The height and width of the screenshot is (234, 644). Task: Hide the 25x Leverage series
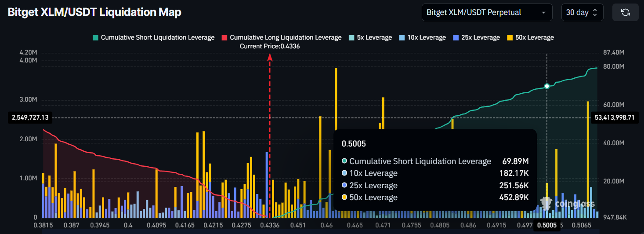pyautogui.click(x=480, y=37)
